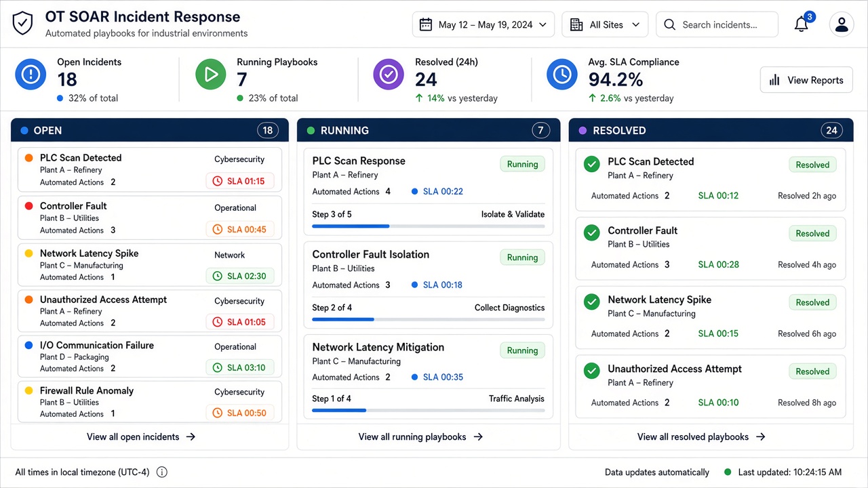The image size is (868, 488).
Task: Click the shield logo icon
Action: pyautogui.click(x=22, y=24)
